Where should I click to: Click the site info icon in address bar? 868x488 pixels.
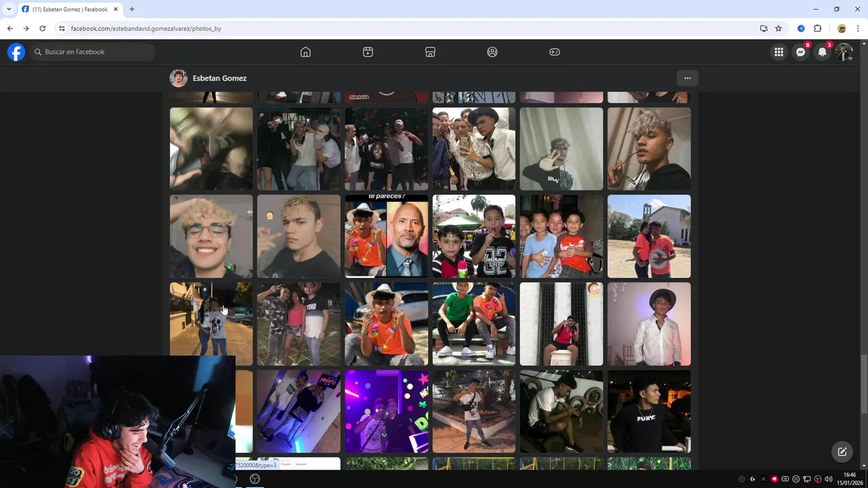[x=62, y=28]
